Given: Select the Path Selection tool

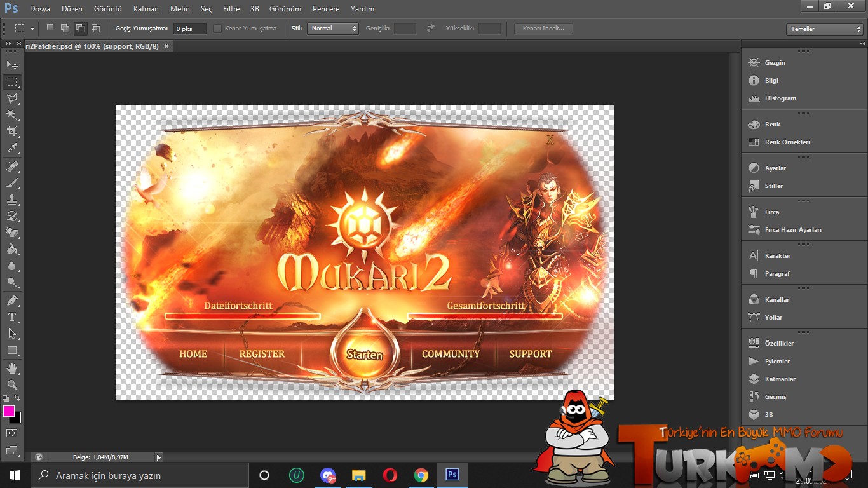Looking at the screenshot, I should click(12, 333).
